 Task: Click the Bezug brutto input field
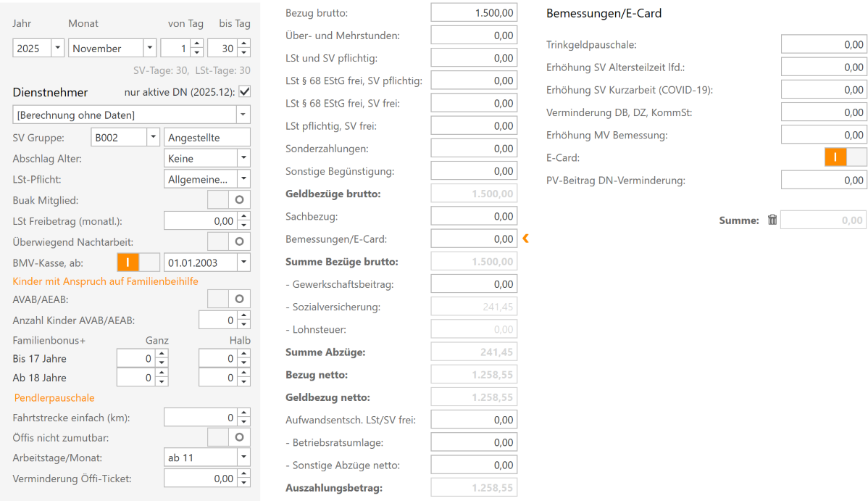point(474,13)
